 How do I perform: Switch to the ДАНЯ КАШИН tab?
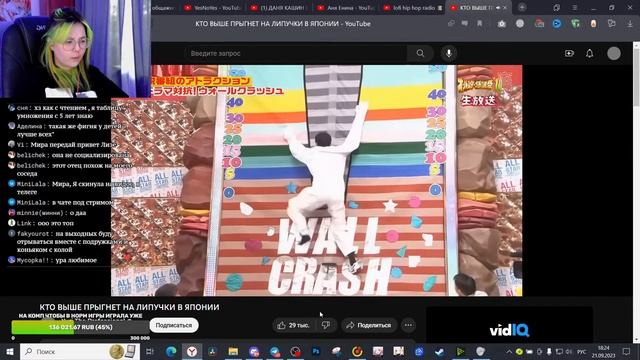(278, 8)
